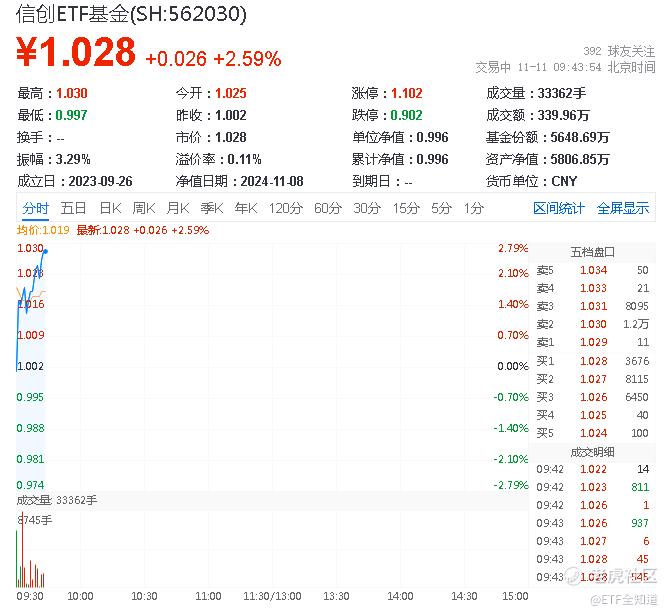Select the 季K quarterly tab

[211, 208]
